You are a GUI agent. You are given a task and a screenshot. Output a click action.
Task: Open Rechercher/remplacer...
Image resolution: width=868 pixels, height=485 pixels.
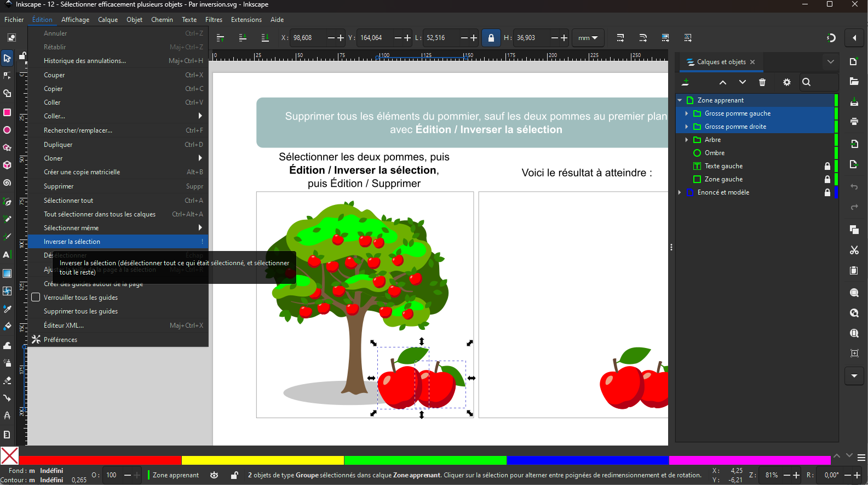point(118,130)
